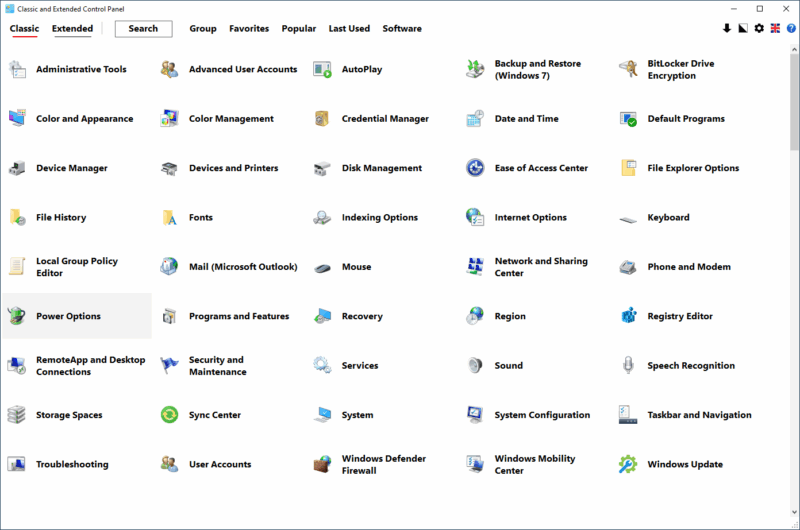Open help via the blue question mark icon
Image resolution: width=800 pixels, height=530 pixels.
click(x=790, y=28)
